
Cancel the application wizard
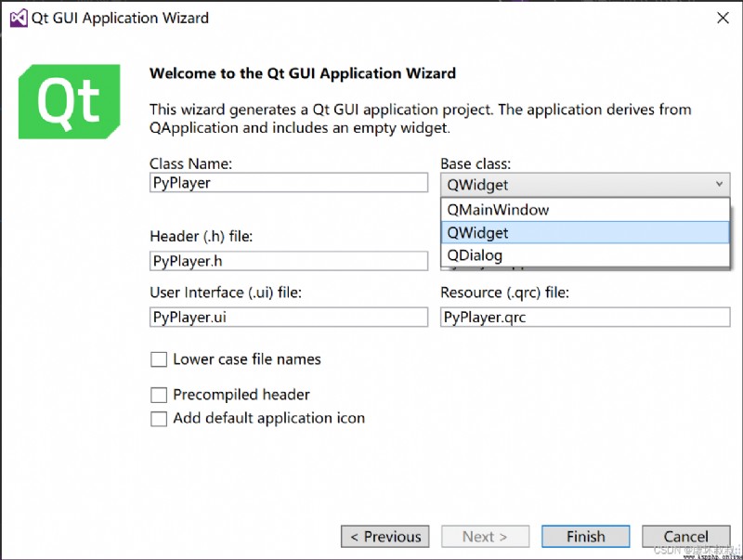(x=685, y=536)
